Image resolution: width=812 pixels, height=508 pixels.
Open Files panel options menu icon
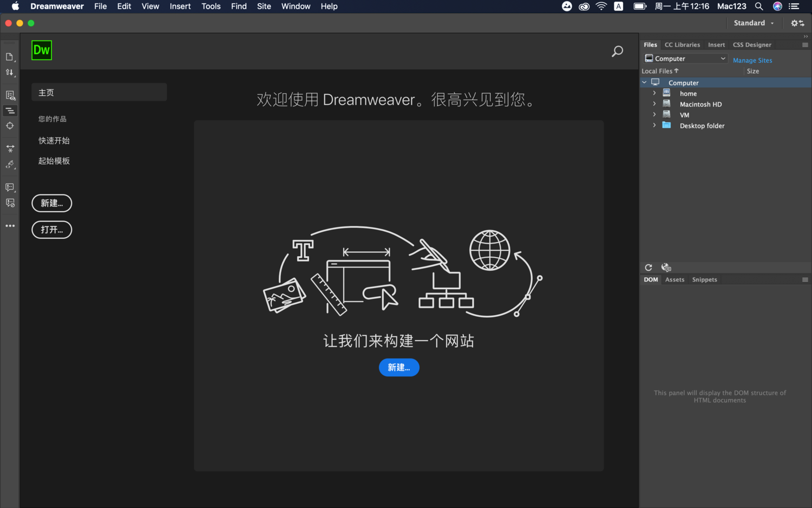(805, 45)
